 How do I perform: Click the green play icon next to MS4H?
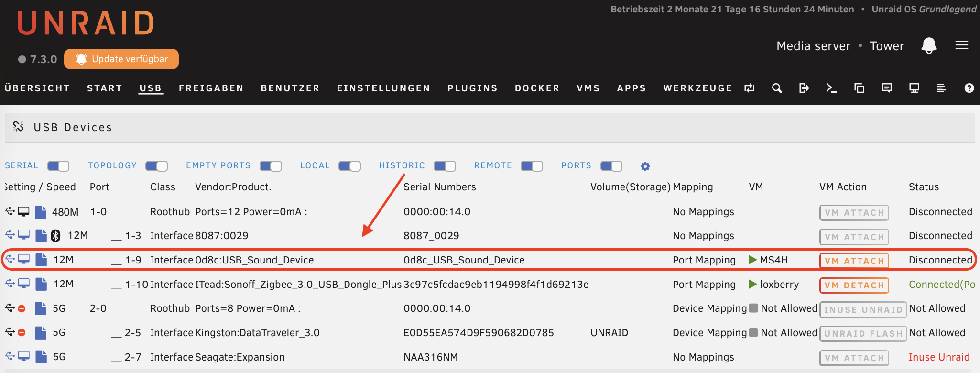point(753,260)
